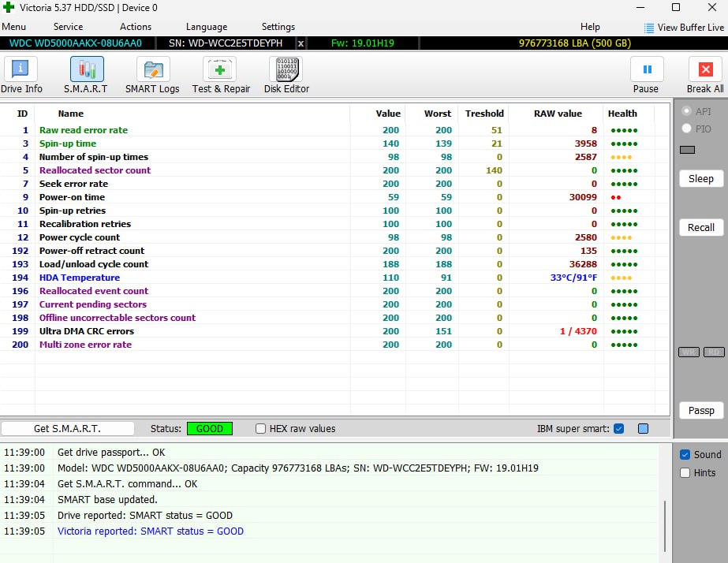Viewport: 728px width, 563px height.
Task: Select the Power-on time attribute row
Action: coord(72,197)
